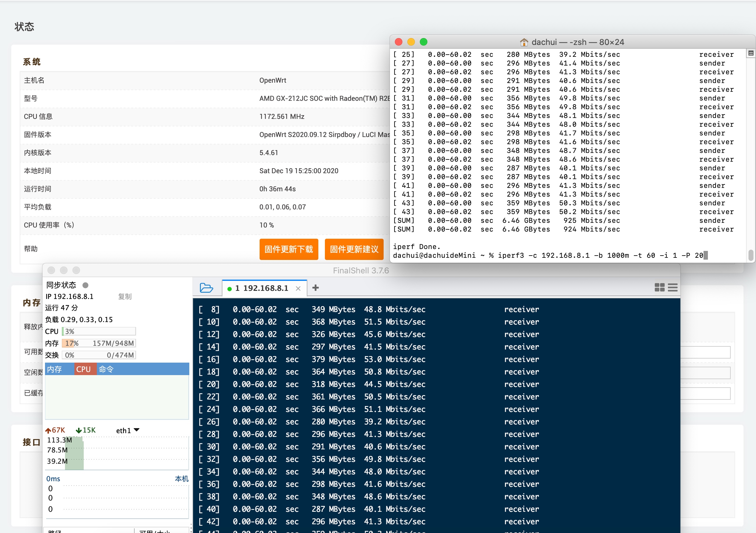Screen dimensions: 756x533
Task: Click the sync status indicator dot
Action: (x=85, y=285)
